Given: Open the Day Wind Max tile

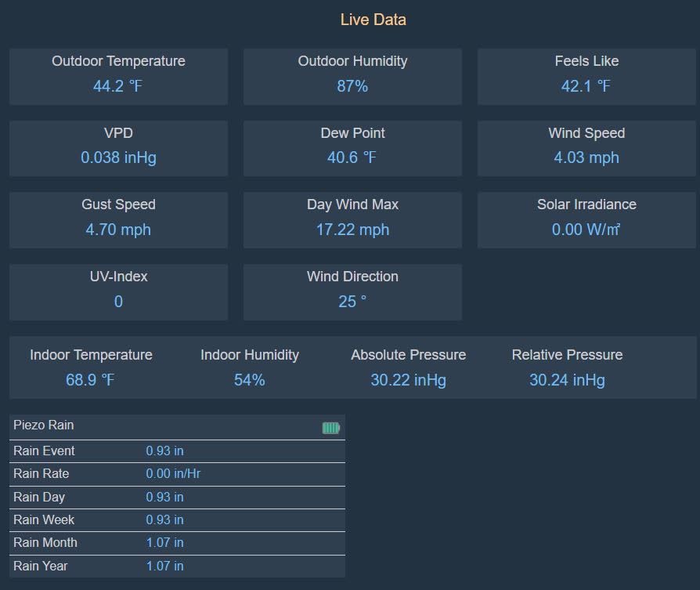Looking at the screenshot, I should point(352,219).
